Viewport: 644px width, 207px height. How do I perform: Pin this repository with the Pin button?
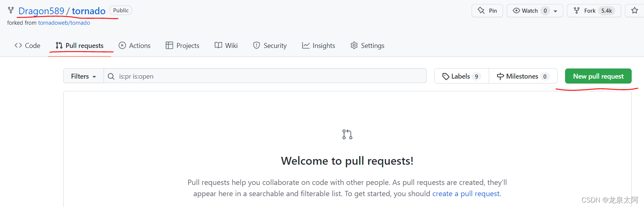coord(487,10)
